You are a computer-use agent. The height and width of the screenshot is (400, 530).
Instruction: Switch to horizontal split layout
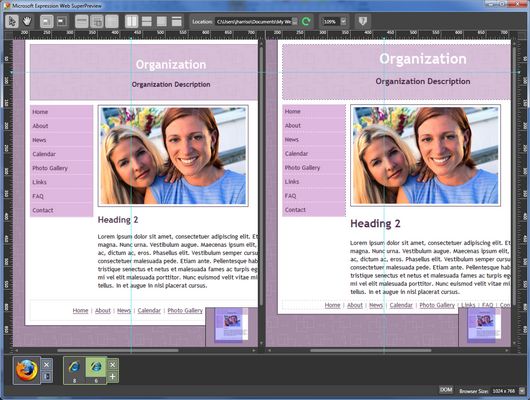point(147,22)
